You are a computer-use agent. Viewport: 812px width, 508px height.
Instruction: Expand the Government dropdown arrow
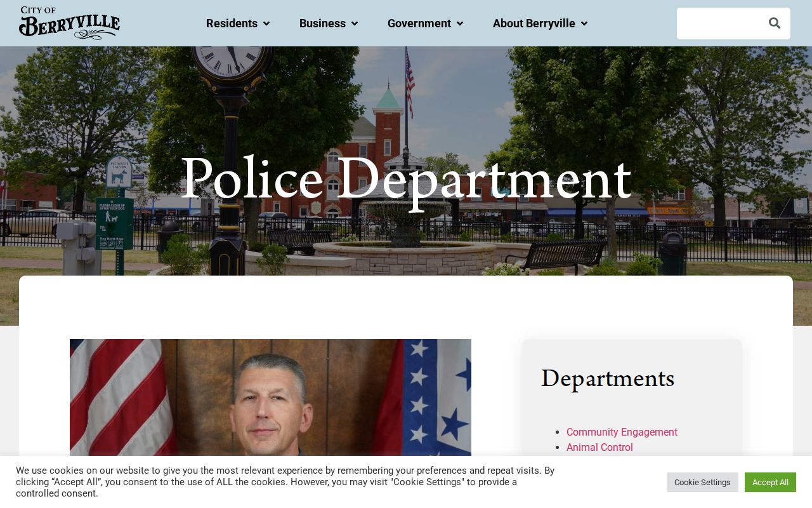(460, 23)
